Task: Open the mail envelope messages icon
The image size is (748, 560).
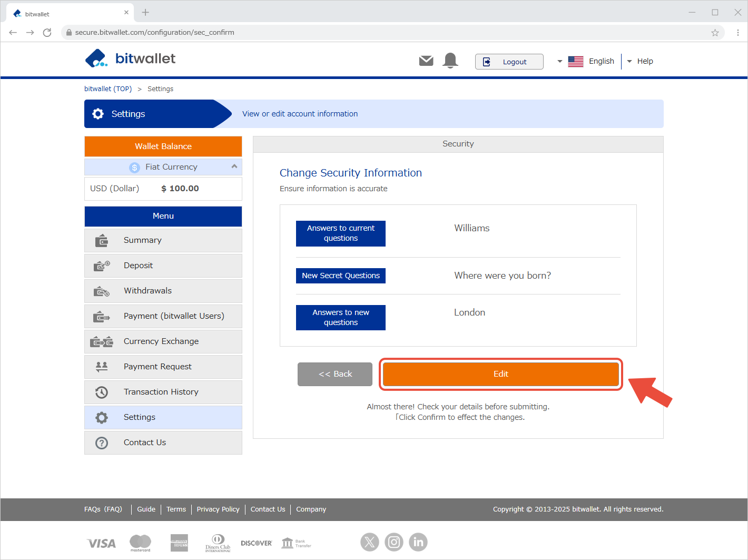Action: 426,61
